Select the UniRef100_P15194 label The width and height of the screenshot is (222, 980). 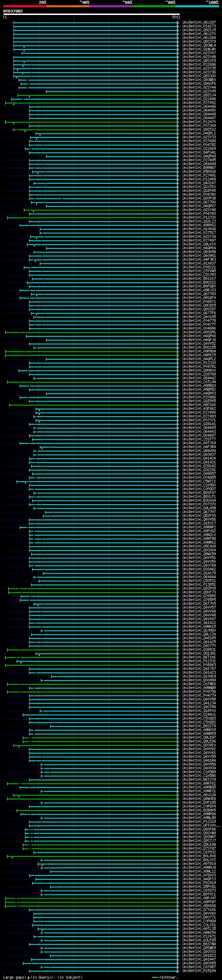click(199, 971)
